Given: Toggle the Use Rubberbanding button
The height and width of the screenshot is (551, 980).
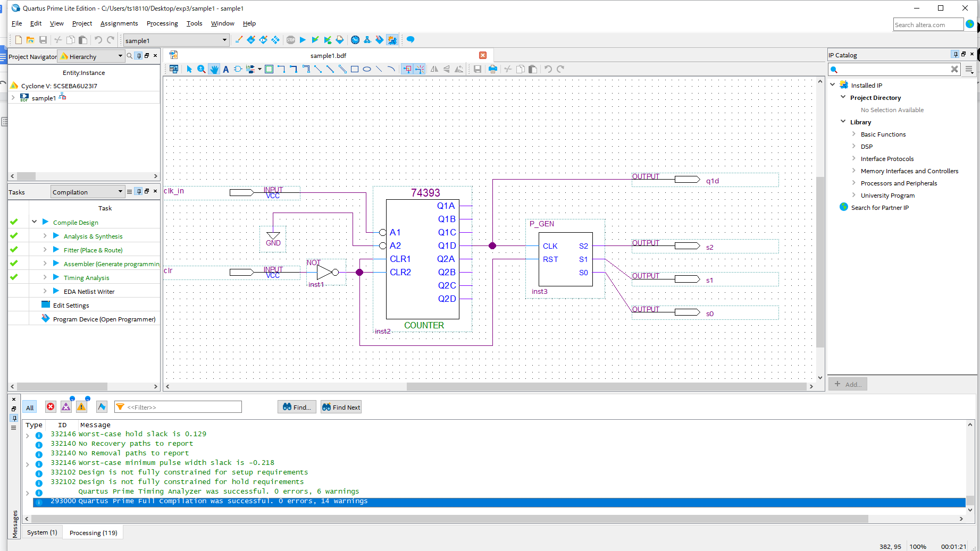Looking at the screenshot, I should click(407, 69).
